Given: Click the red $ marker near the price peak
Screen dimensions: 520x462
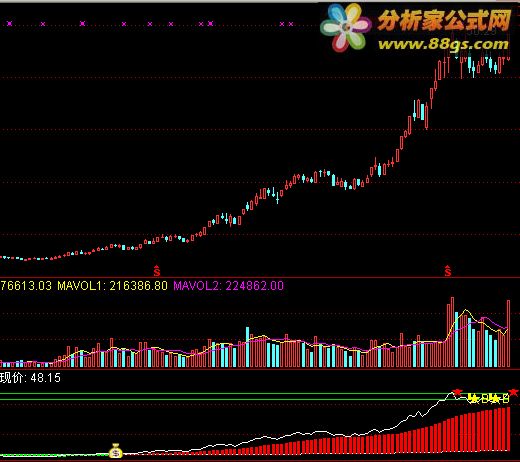Looking at the screenshot, I should (448, 271).
